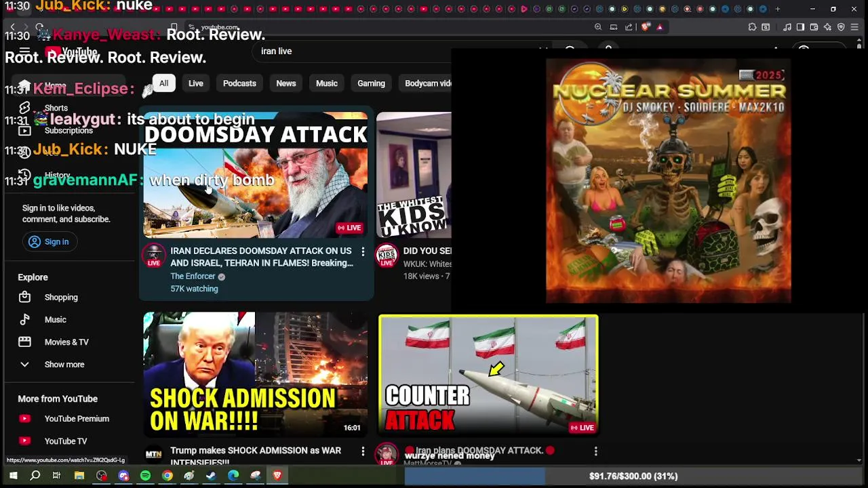
Task: Open Movies & TV in sidebar
Action: click(x=66, y=342)
